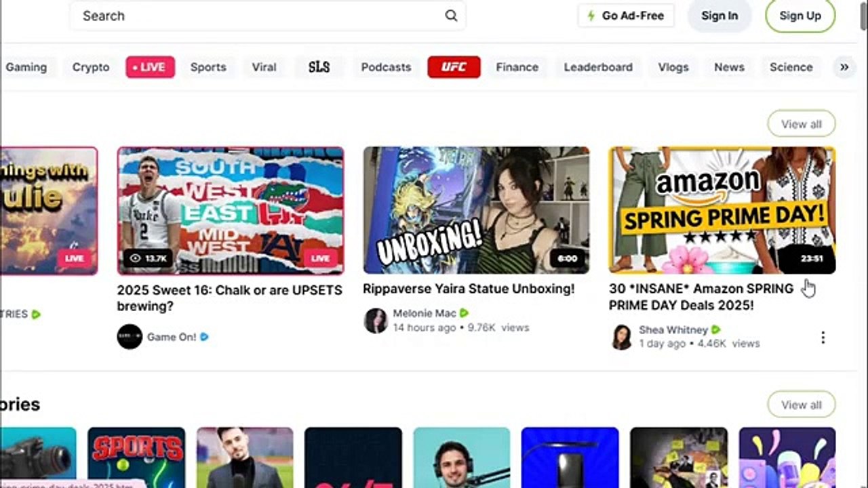The width and height of the screenshot is (868, 488).
Task: Click the 30 INSANE Amazon deals title
Action: (701, 297)
